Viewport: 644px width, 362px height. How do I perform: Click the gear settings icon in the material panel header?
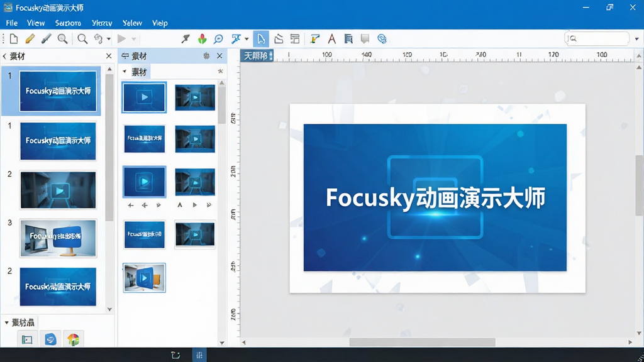[x=206, y=56]
